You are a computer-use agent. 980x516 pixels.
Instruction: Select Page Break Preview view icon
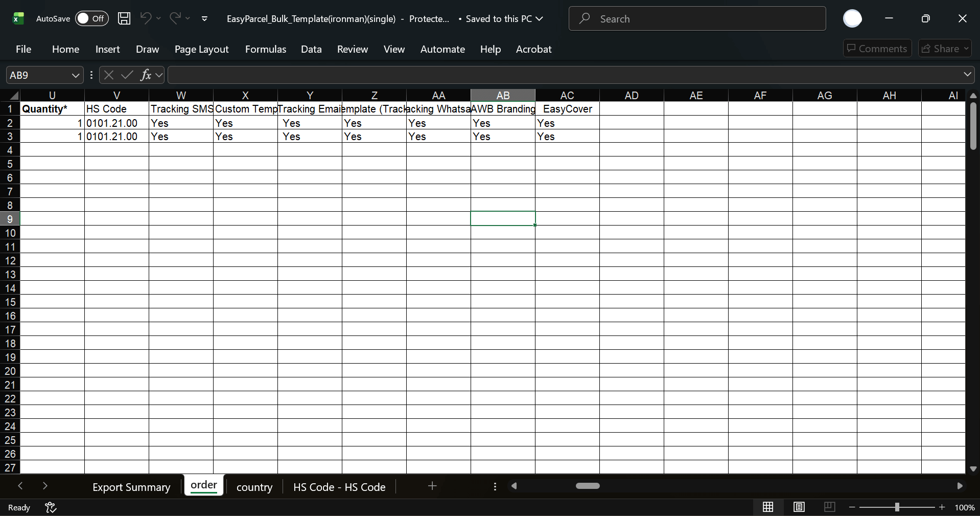[x=829, y=507]
